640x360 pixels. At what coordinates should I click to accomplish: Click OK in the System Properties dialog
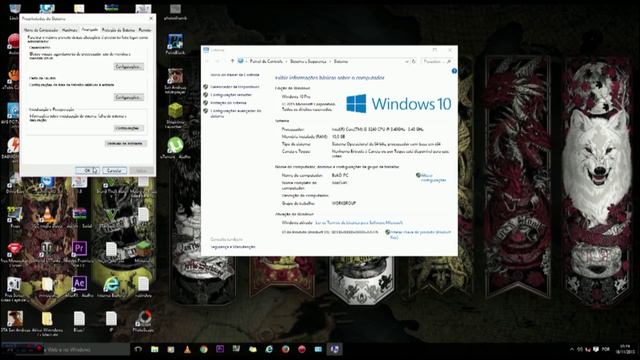87,171
